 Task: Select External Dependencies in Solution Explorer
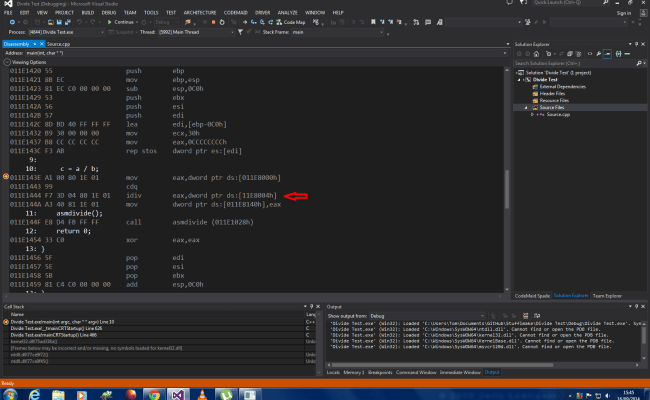click(x=563, y=87)
